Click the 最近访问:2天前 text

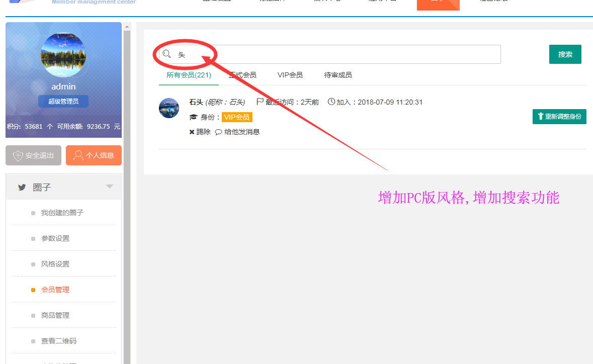click(292, 102)
